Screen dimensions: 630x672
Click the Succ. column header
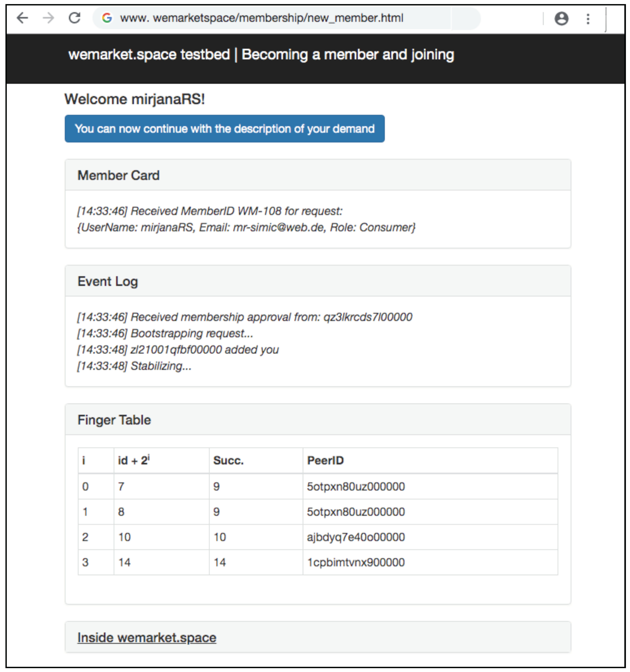coord(228,460)
